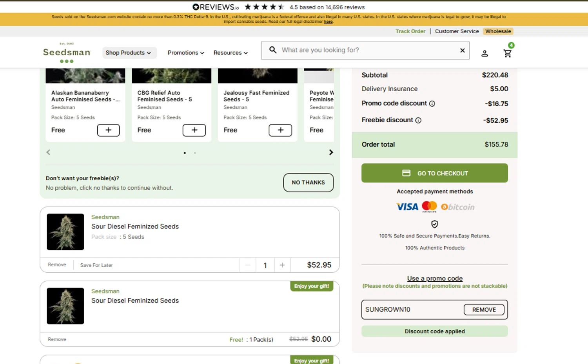Add CBG Relief Auto freebie

point(194,130)
